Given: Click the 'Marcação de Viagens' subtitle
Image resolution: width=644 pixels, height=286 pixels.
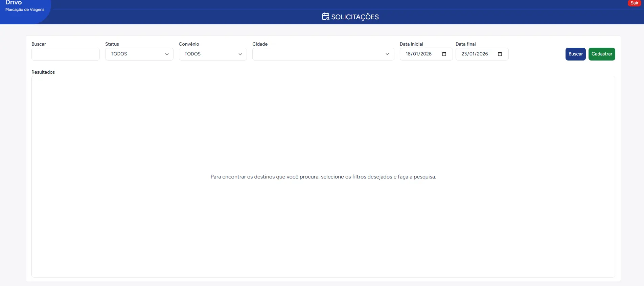Looking at the screenshot, I should click(25, 9).
